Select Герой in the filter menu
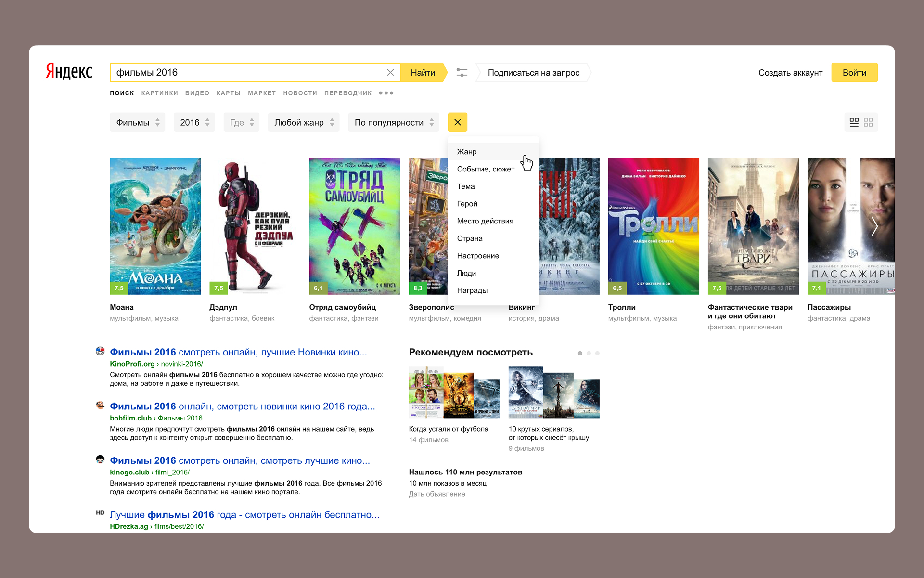The height and width of the screenshot is (578, 924). [x=493, y=204]
